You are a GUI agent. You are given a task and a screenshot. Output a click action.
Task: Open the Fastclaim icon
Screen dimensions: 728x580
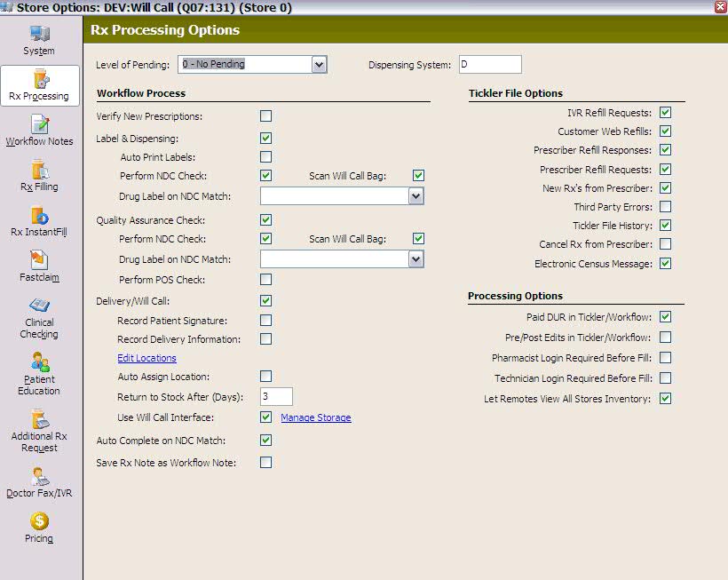39,259
